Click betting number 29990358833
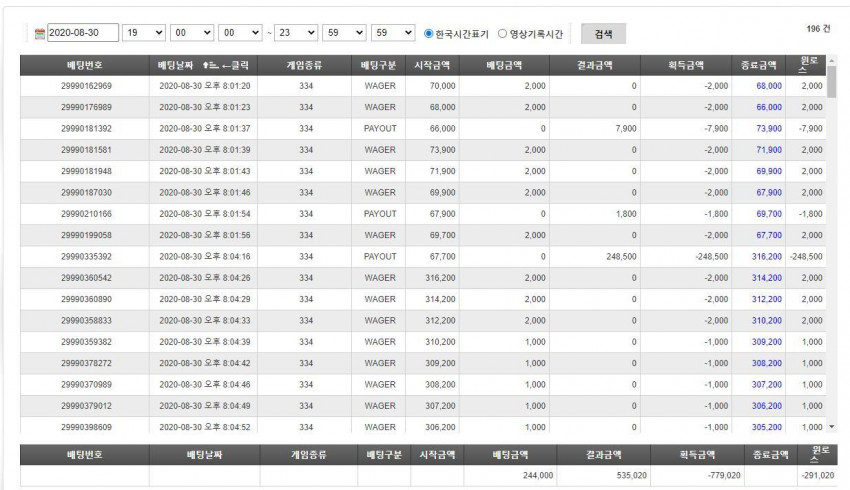The width and height of the screenshot is (850, 490). click(86, 321)
